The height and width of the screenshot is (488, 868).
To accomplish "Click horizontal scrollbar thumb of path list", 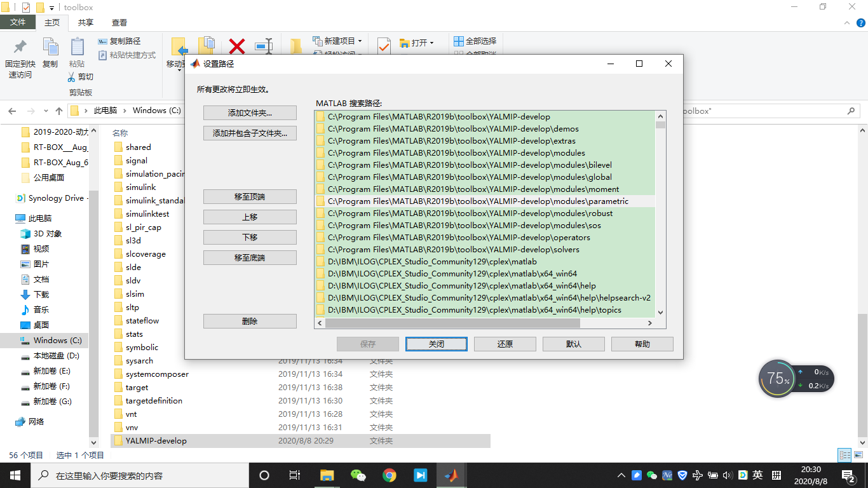I will coord(453,323).
